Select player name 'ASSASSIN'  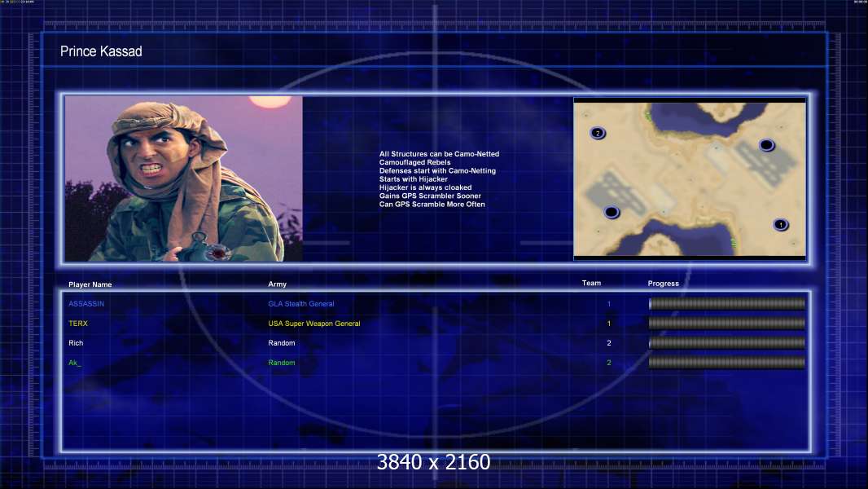pyautogui.click(x=86, y=304)
